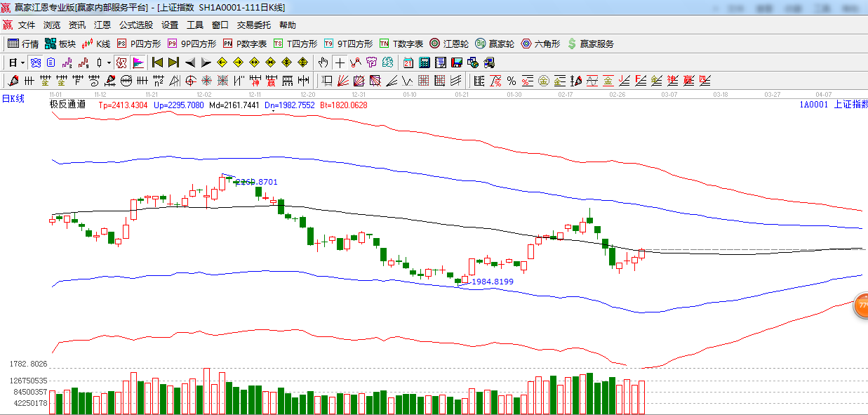The height and width of the screenshot is (415, 868).
Task: Select the hand pan tool
Action: [323, 62]
